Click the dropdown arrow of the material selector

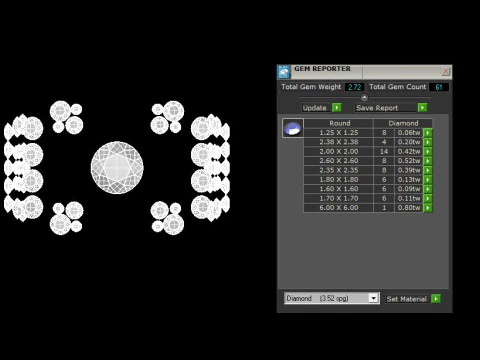click(374, 298)
